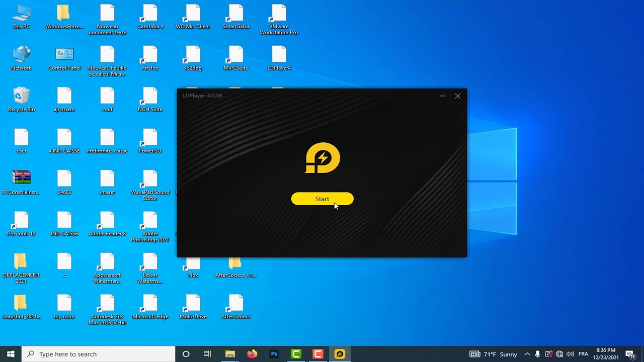The width and height of the screenshot is (644, 362).
Task: Select the PowerISO desktop shortcut
Action: tap(150, 141)
